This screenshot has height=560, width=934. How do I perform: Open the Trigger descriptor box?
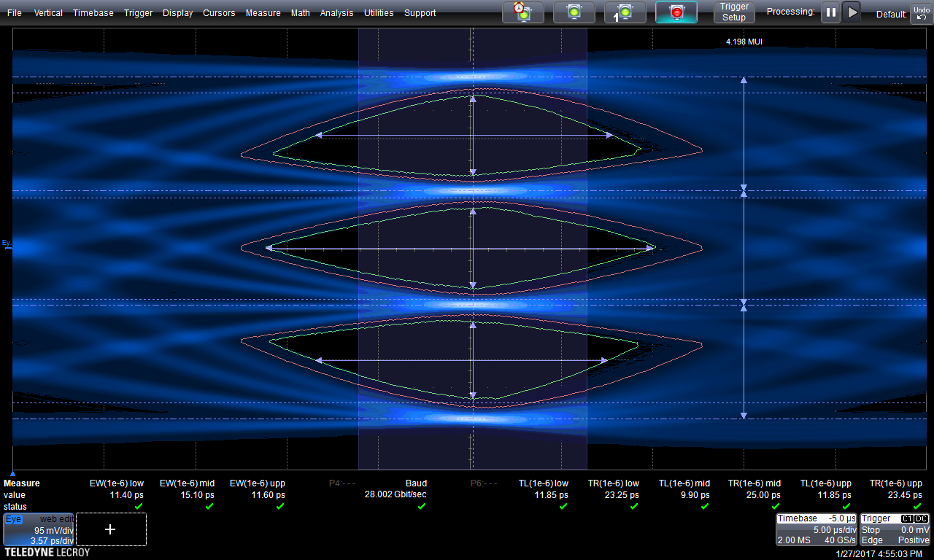click(895, 529)
